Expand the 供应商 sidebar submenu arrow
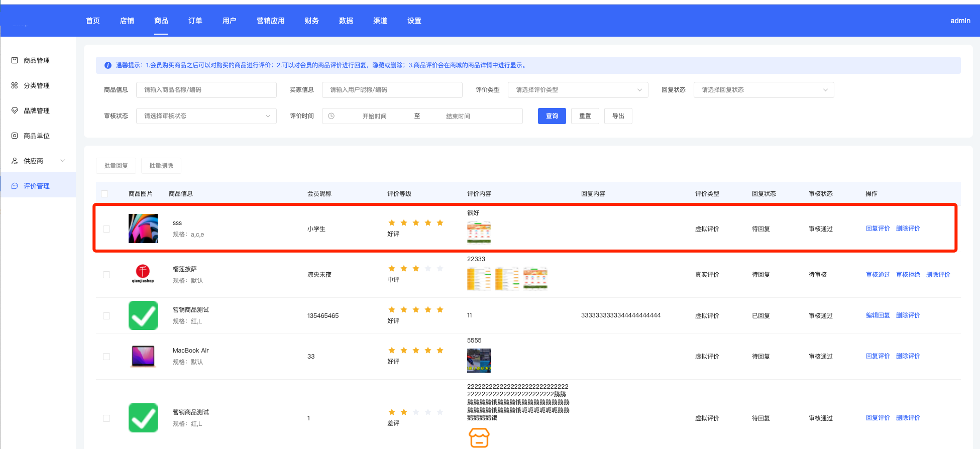 tap(63, 161)
